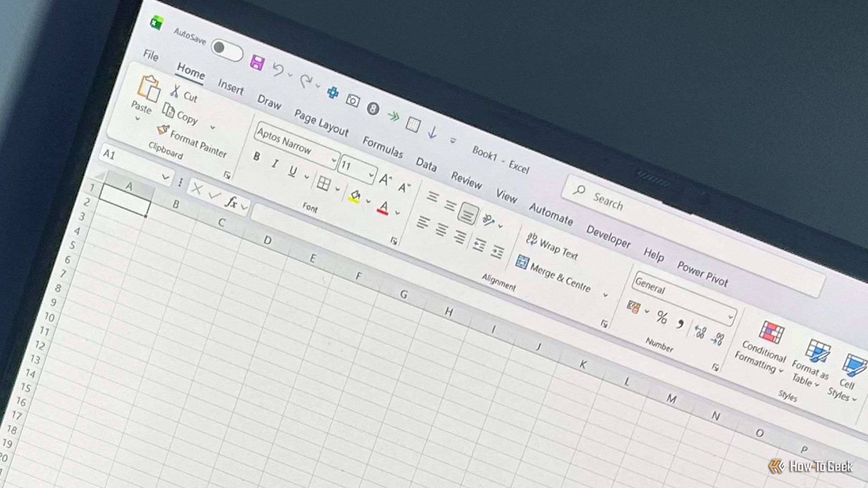This screenshot has height=488, width=868.
Task: Click the red Font Colour A
Action: click(x=383, y=207)
